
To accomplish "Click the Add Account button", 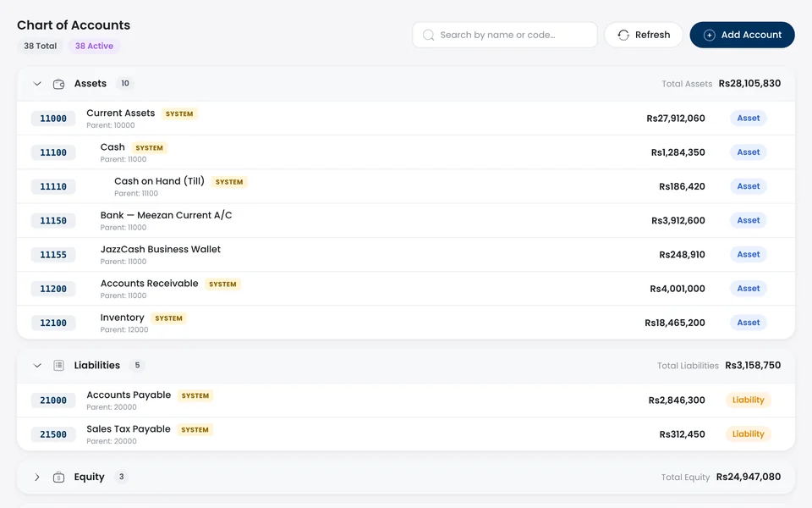I will point(742,35).
